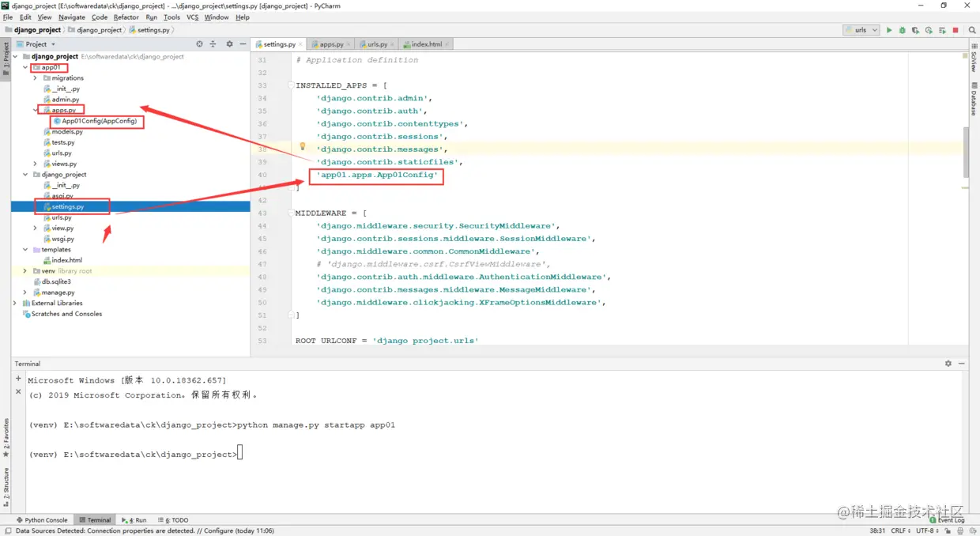
Task: Close the index.html editor tab
Action: click(x=447, y=44)
